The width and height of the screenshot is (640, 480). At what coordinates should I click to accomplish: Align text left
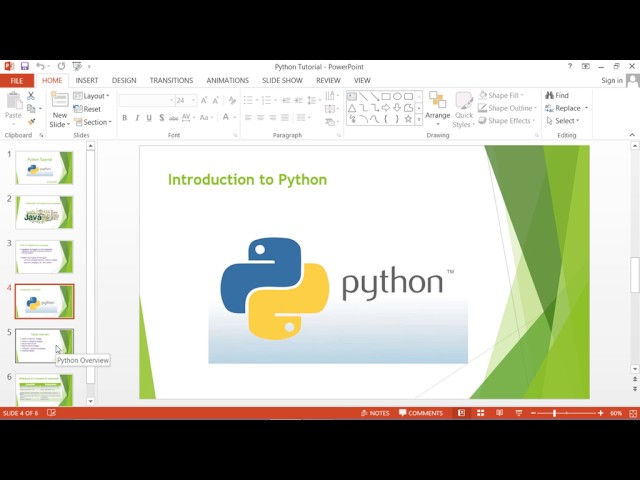coord(248,118)
